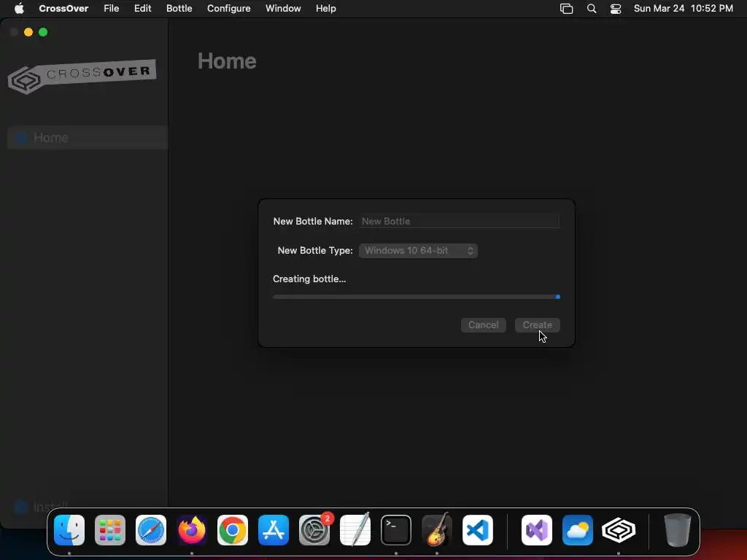Open the Bottle menu
The width and height of the screenshot is (747, 560).
179,9
